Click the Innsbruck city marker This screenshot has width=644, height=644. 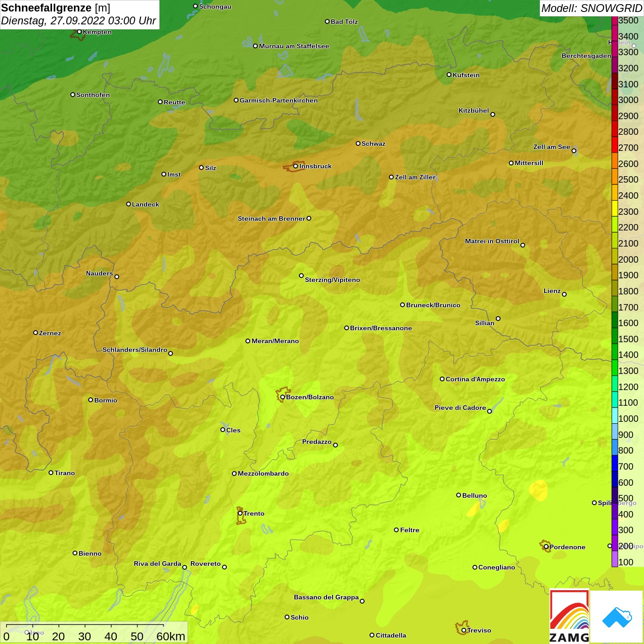point(296,166)
